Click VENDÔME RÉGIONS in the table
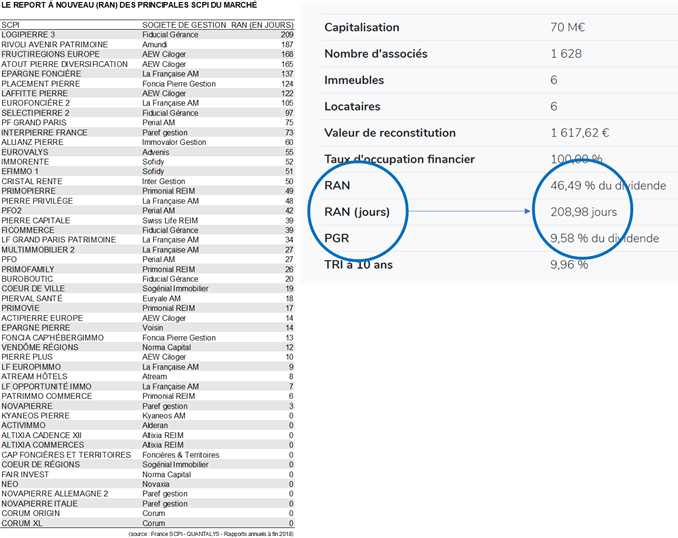 tap(40, 347)
